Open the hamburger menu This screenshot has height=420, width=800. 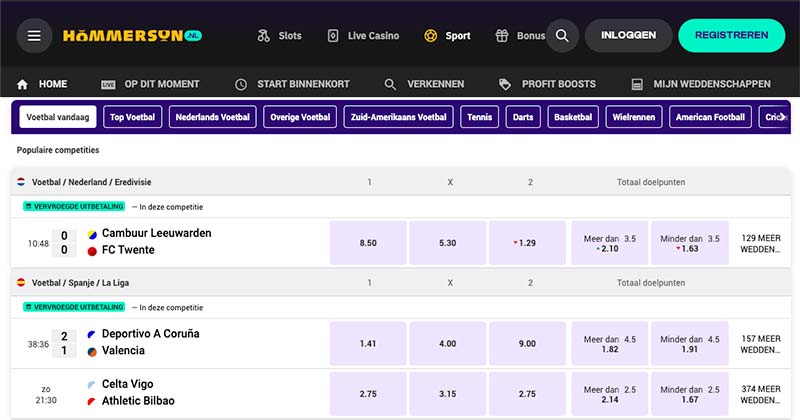tap(34, 36)
